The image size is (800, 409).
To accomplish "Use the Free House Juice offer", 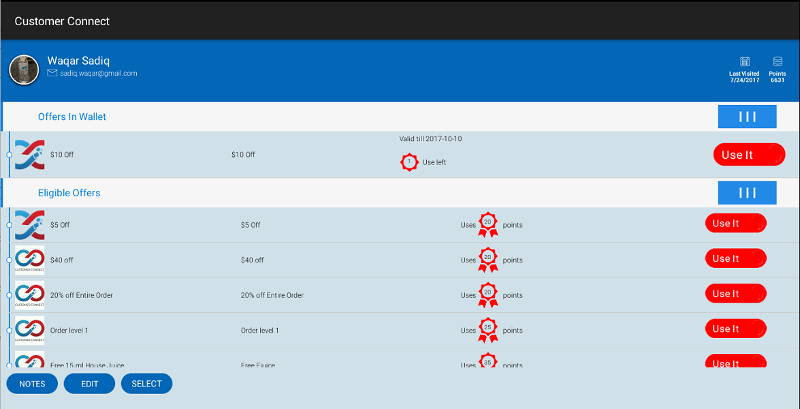I will pos(736,361).
